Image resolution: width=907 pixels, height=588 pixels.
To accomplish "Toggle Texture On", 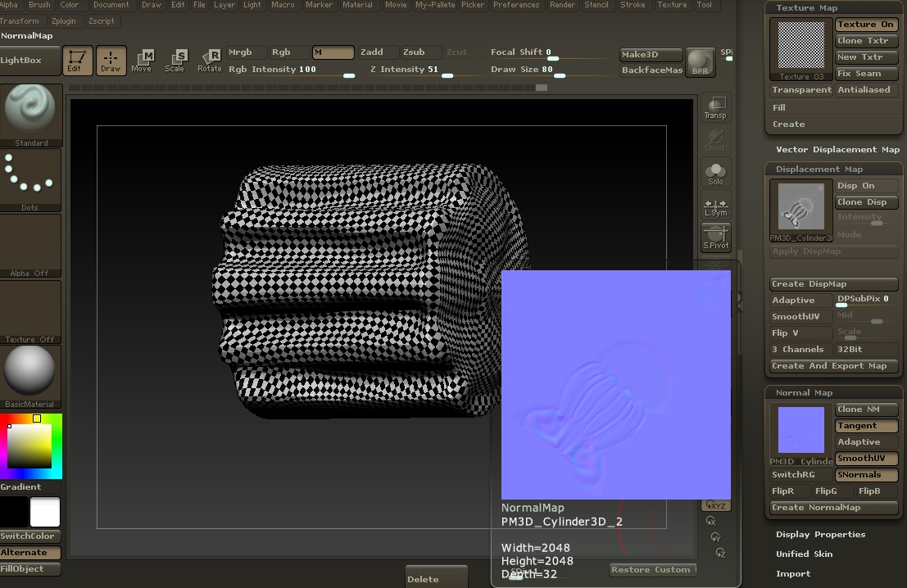I will (x=866, y=25).
